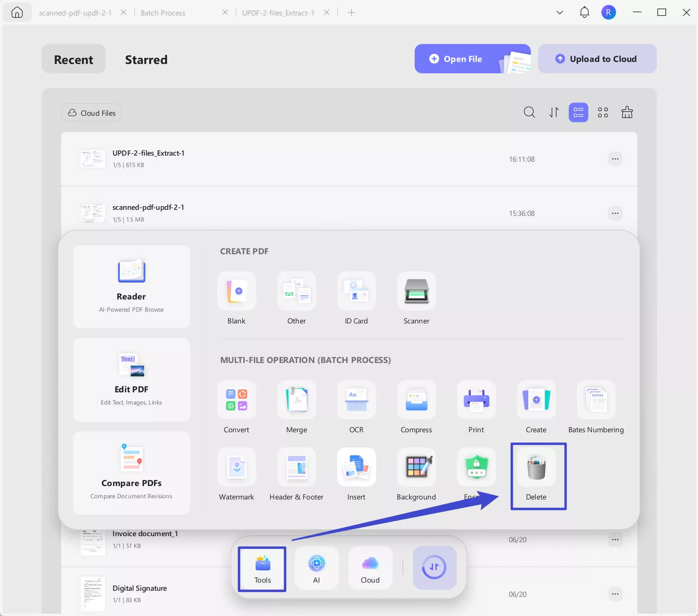The width and height of the screenshot is (698, 616).
Task: Open the batch Create tool
Action: tap(536, 400)
